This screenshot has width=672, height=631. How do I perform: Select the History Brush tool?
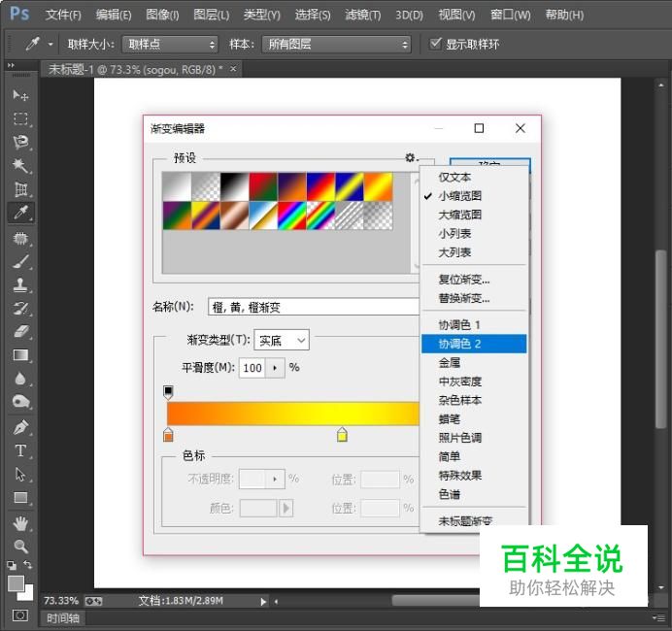(x=20, y=309)
